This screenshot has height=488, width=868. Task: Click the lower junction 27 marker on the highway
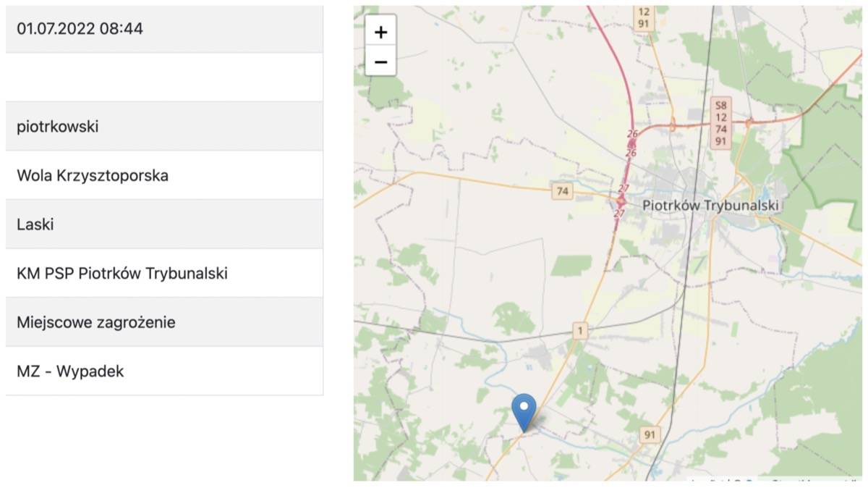point(618,214)
